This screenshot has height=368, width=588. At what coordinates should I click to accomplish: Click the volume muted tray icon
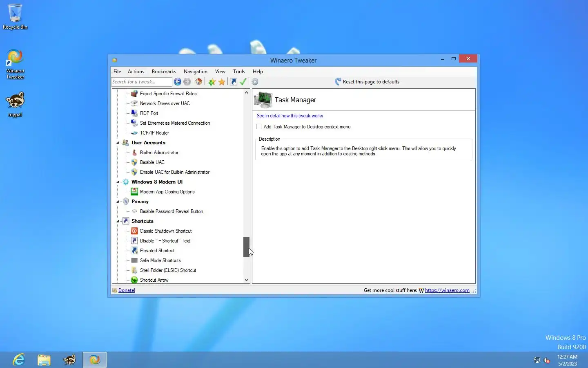(x=547, y=360)
